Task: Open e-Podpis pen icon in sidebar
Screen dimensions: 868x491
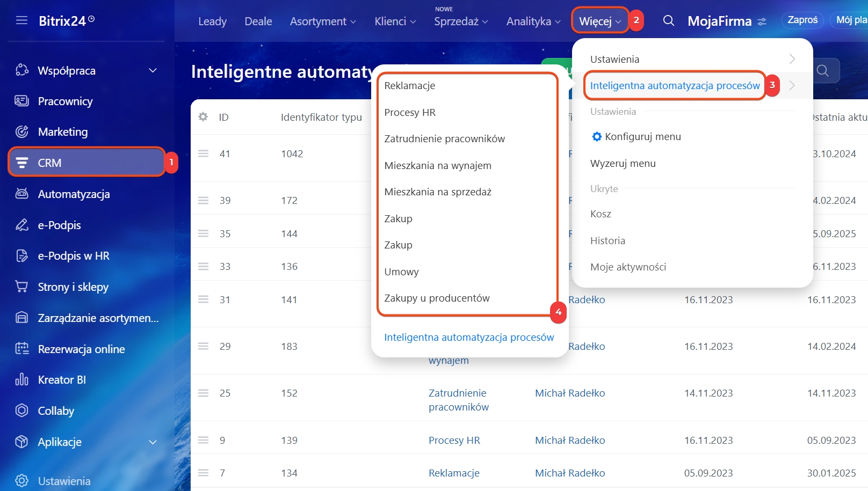Action: pyautogui.click(x=21, y=225)
